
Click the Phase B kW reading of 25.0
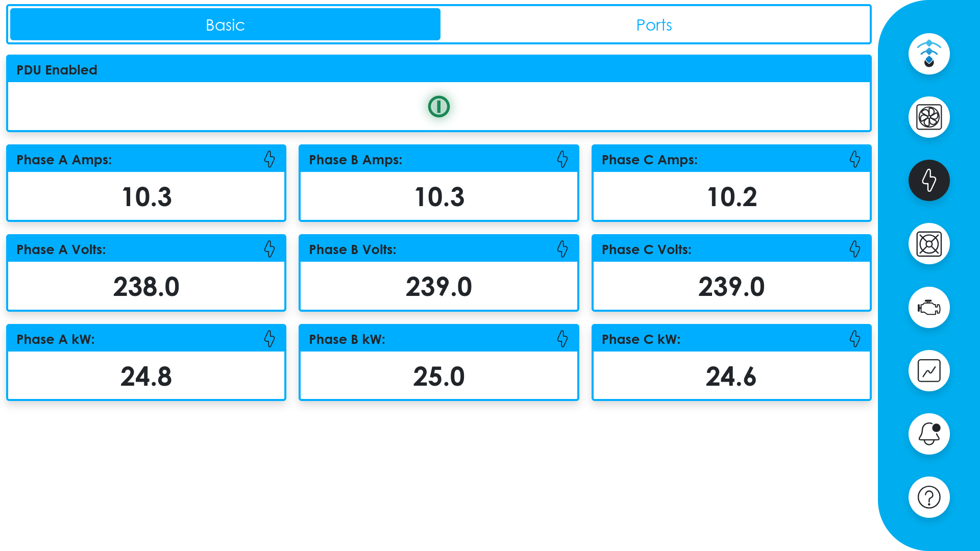(x=438, y=376)
